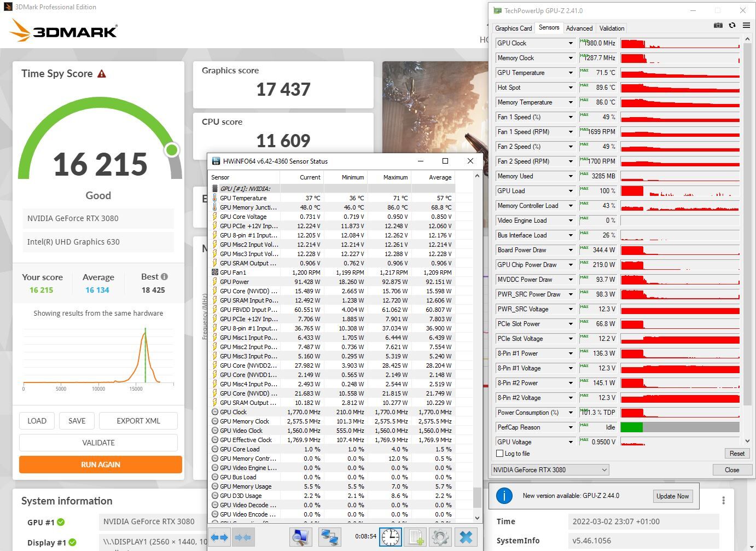Enable Log to file checkbox
Screen dimensions: 756x551
[499, 453]
